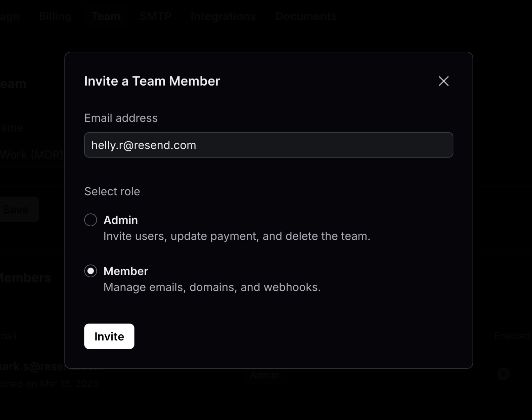Go to the SMTP tab

(155, 16)
